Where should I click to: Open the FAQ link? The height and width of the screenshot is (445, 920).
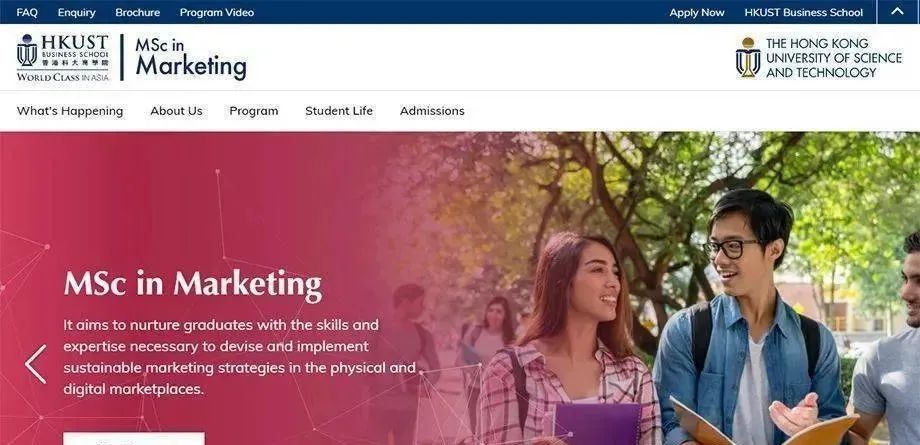(27, 12)
